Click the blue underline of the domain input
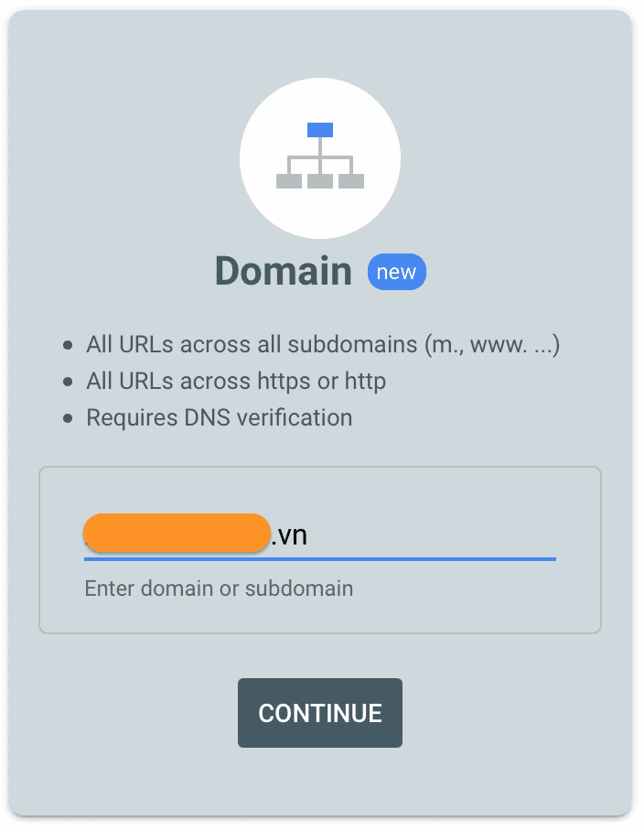Image resolution: width=644 pixels, height=831 pixels. (x=319, y=557)
